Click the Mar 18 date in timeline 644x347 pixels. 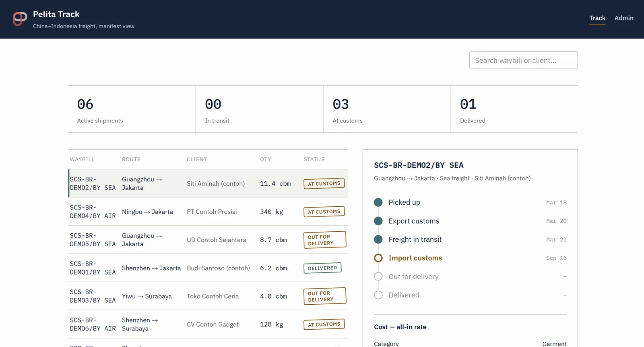coord(556,202)
